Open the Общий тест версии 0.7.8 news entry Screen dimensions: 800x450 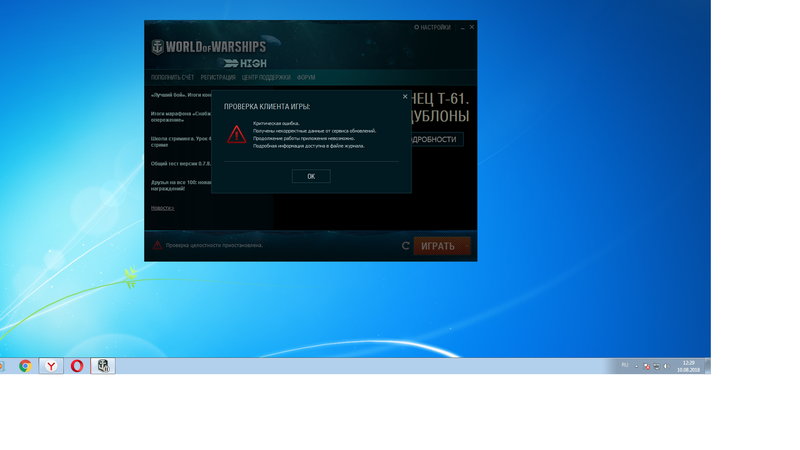181,164
